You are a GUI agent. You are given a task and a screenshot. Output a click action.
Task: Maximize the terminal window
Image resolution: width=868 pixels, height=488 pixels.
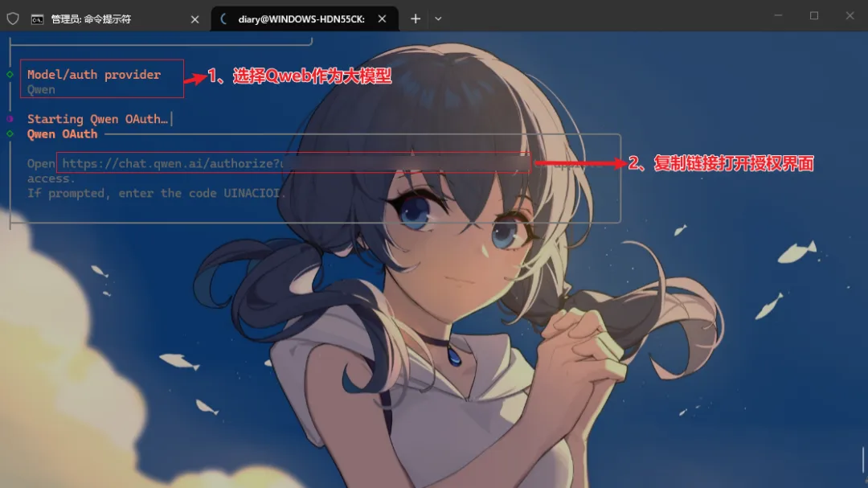[x=813, y=15]
